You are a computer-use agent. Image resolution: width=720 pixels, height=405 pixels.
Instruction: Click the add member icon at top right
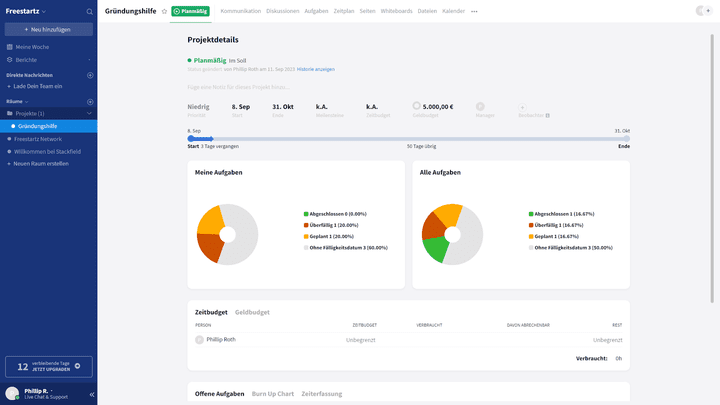tap(708, 11)
